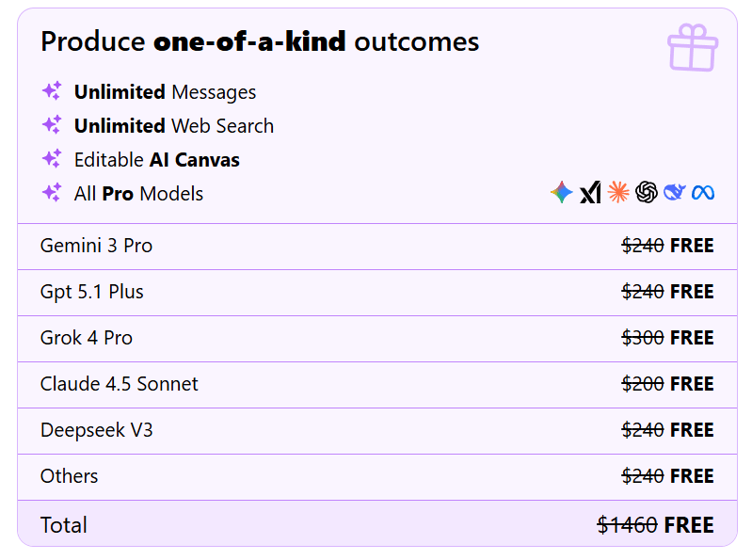
Task: Click the Claude 4.5 Sonnet model name
Action: pos(120,384)
